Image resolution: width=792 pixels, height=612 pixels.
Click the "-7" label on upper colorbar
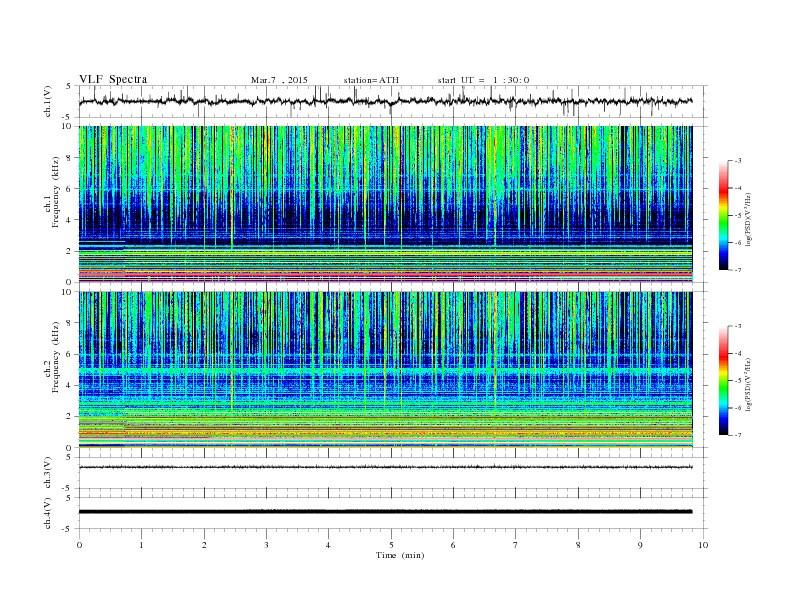[737, 270]
